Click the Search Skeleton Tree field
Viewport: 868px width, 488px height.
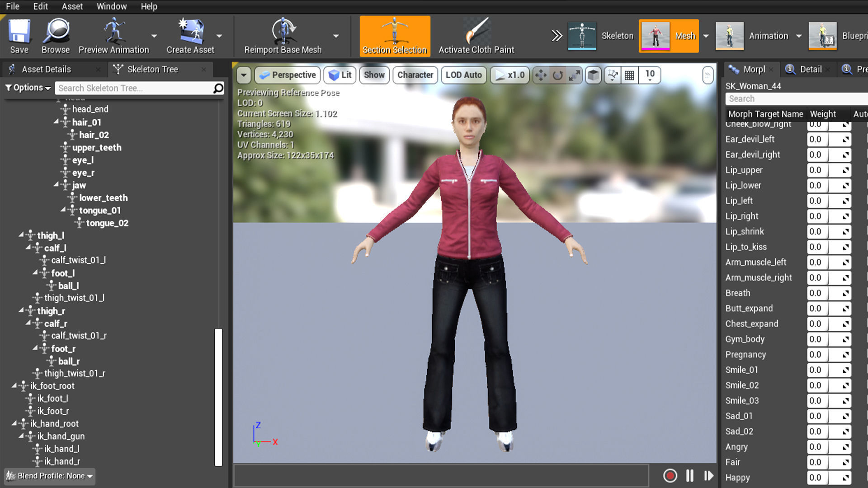135,88
